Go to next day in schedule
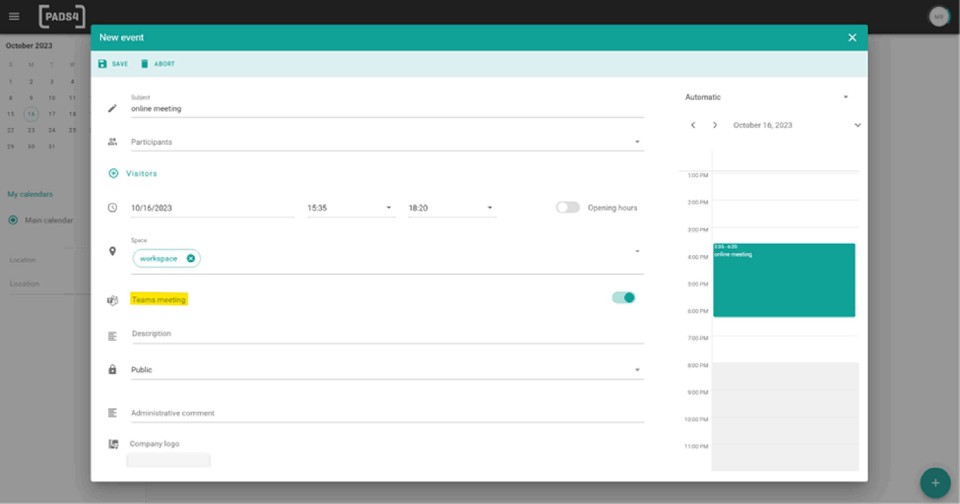 point(714,125)
